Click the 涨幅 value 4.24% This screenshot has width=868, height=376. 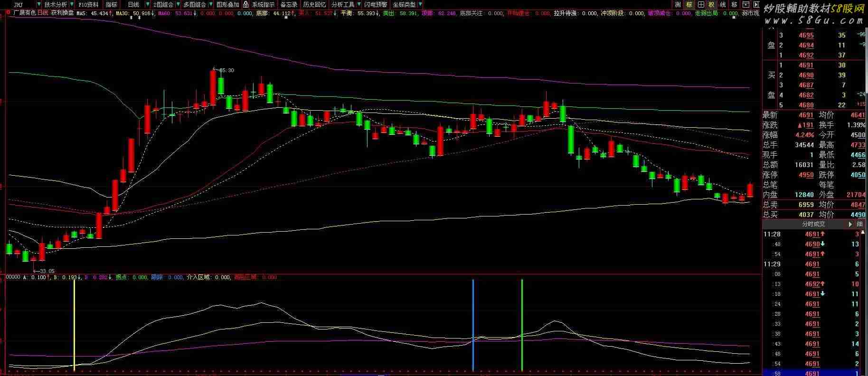point(804,135)
